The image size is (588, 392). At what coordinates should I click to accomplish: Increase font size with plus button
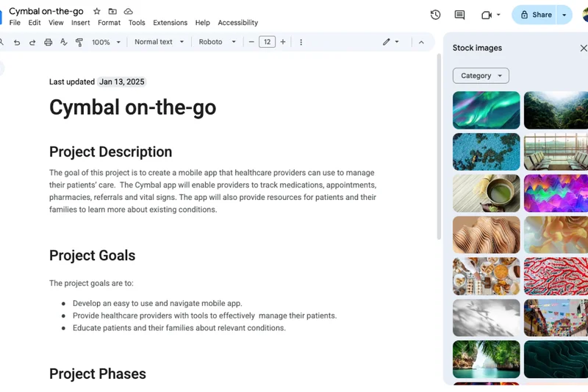(x=283, y=42)
